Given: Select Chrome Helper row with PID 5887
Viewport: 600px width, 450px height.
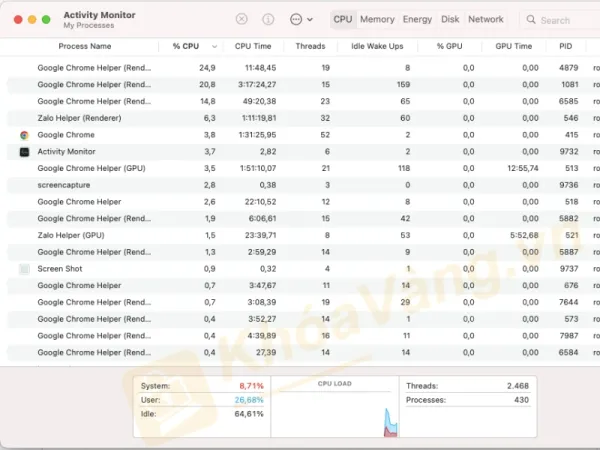Looking at the screenshot, I should [303, 252].
